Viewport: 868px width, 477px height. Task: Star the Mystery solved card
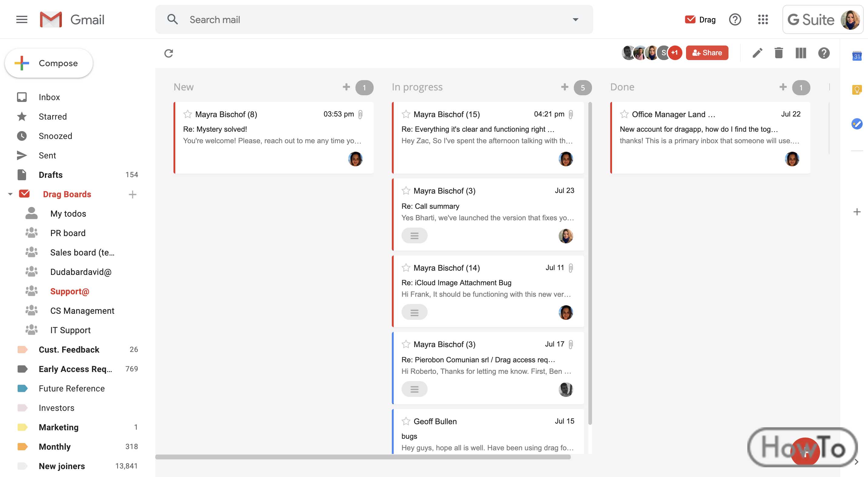pos(188,114)
